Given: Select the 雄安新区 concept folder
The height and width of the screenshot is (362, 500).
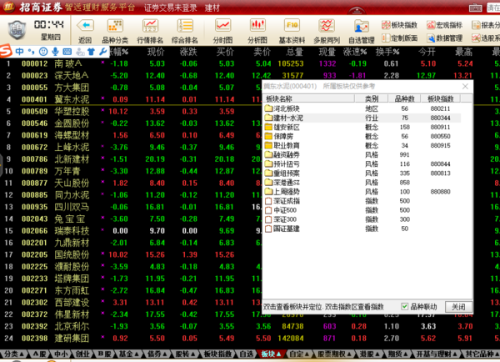Looking at the screenshot, I should click(282, 127).
